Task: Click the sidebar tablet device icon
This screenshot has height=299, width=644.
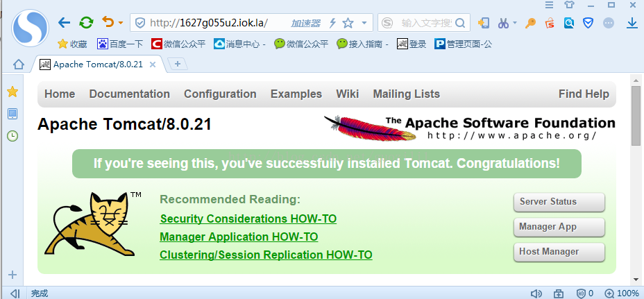Action: click(x=12, y=114)
